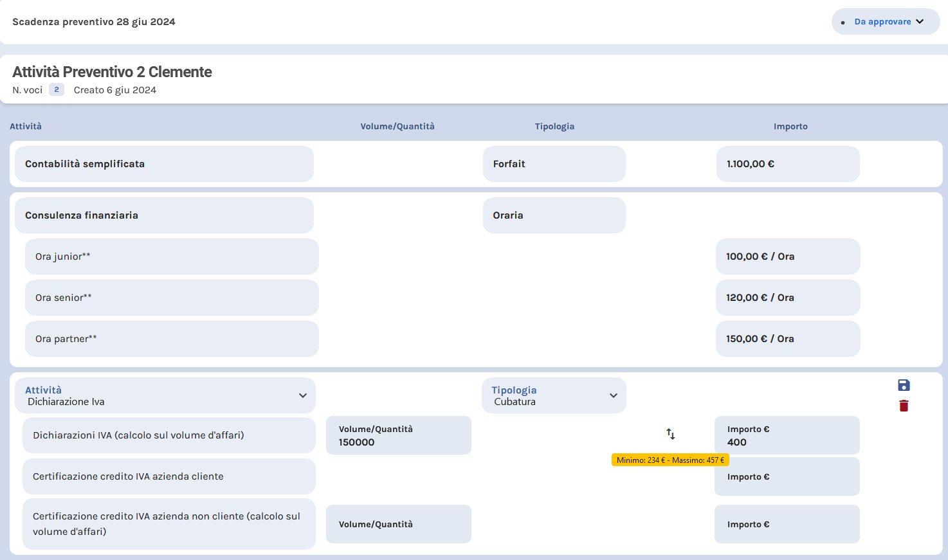The image size is (948, 560).
Task: Click the Ora junior row
Action: click(172, 257)
